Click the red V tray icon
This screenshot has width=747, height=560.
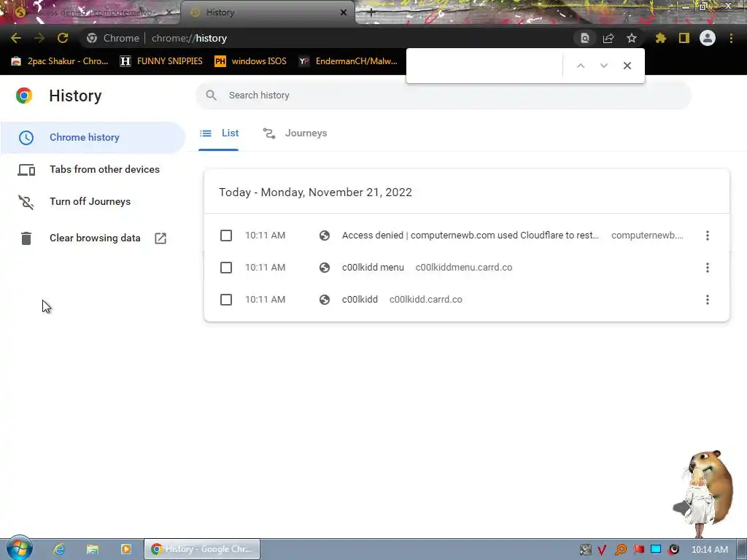point(602,550)
